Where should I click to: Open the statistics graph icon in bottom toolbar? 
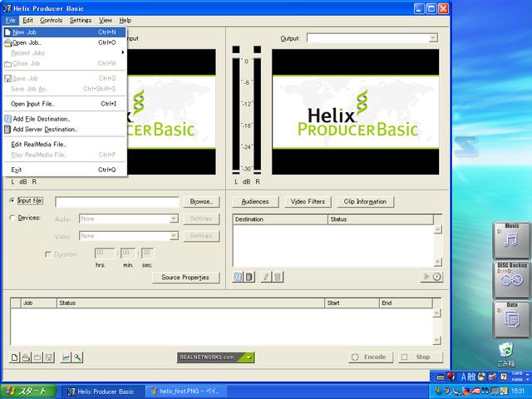[66, 357]
